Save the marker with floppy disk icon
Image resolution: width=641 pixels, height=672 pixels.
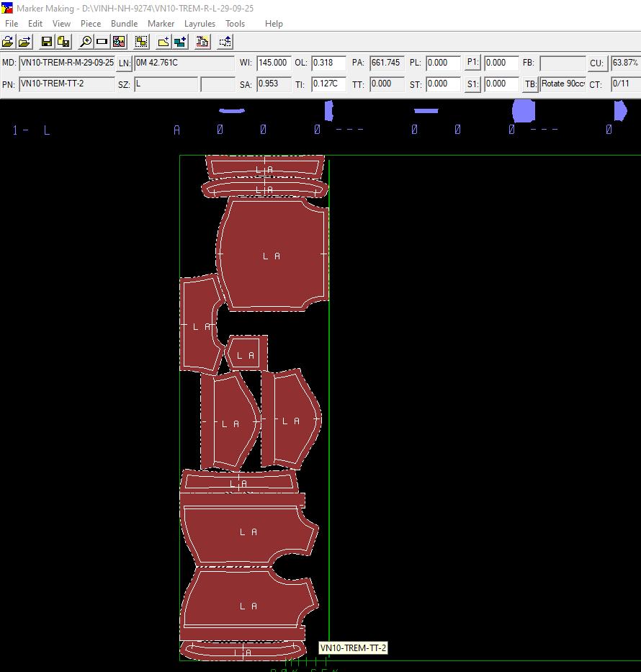click(47, 42)
